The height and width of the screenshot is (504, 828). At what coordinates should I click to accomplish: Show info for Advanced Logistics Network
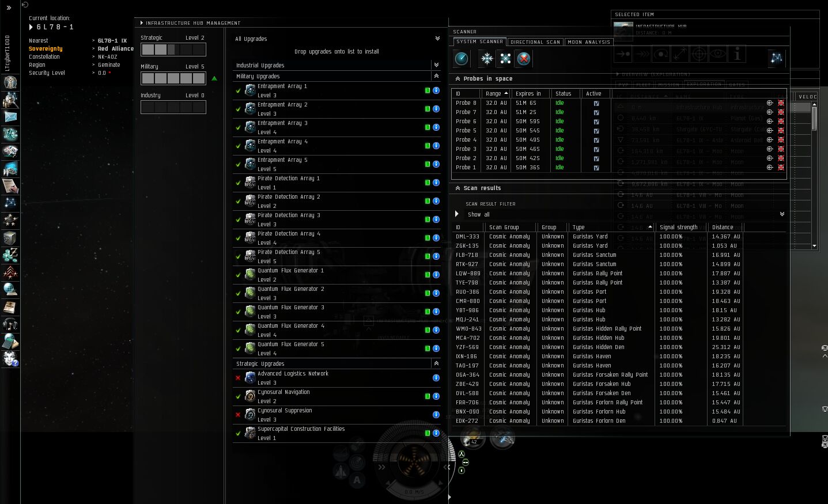(436, 378)
